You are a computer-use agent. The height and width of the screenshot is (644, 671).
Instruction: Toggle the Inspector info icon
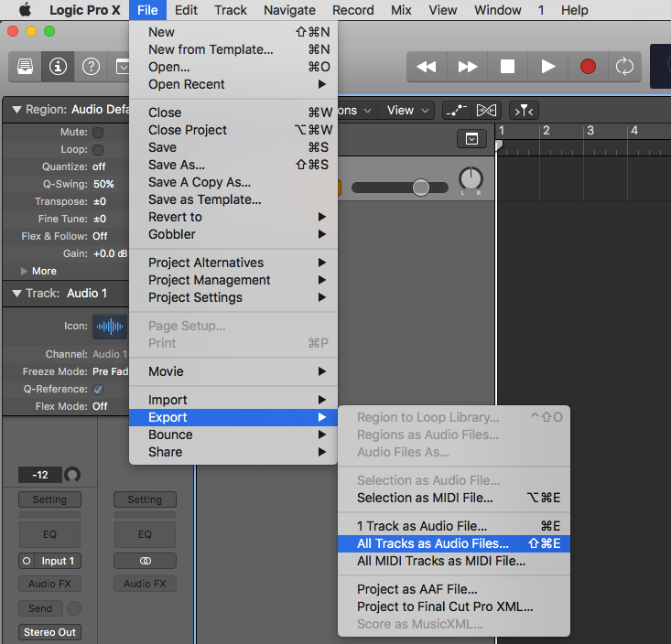click(59, 67)
